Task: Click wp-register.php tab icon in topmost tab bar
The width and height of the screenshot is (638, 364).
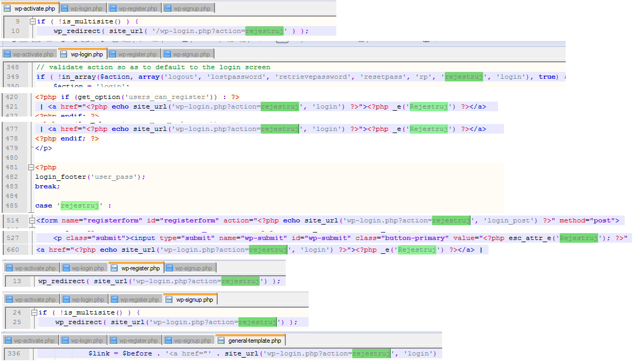Action: point(113,9)
